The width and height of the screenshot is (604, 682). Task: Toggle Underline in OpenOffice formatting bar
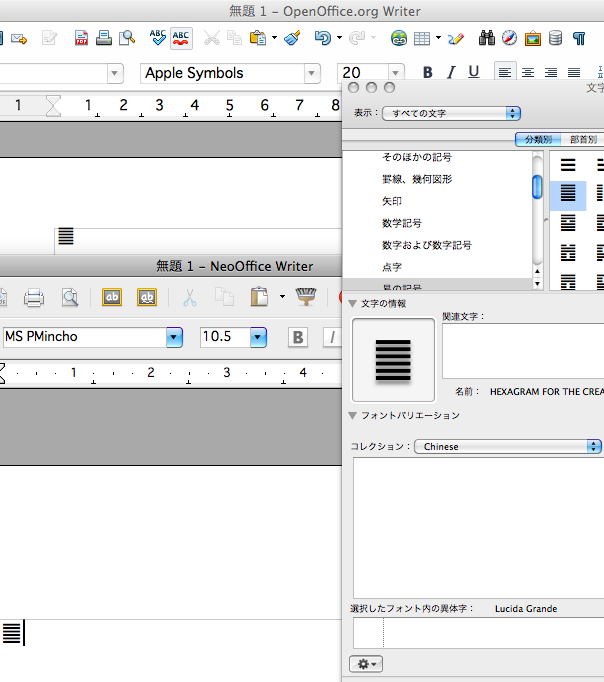tap(474, 72)
